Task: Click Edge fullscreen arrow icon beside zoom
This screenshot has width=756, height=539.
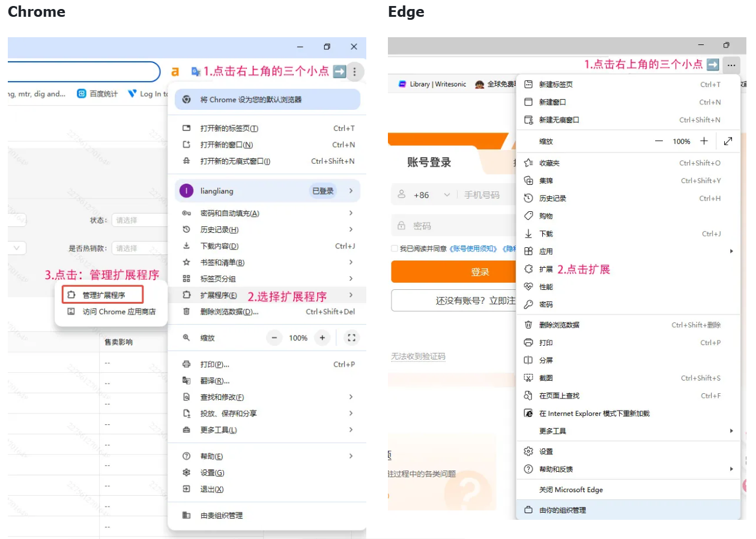Action: pos(728,141)
